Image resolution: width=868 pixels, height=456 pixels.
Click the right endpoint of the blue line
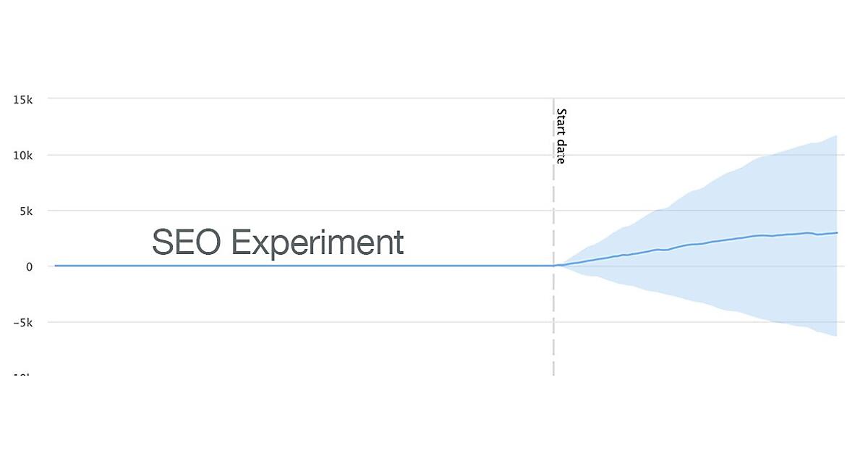tap(837, 233)
